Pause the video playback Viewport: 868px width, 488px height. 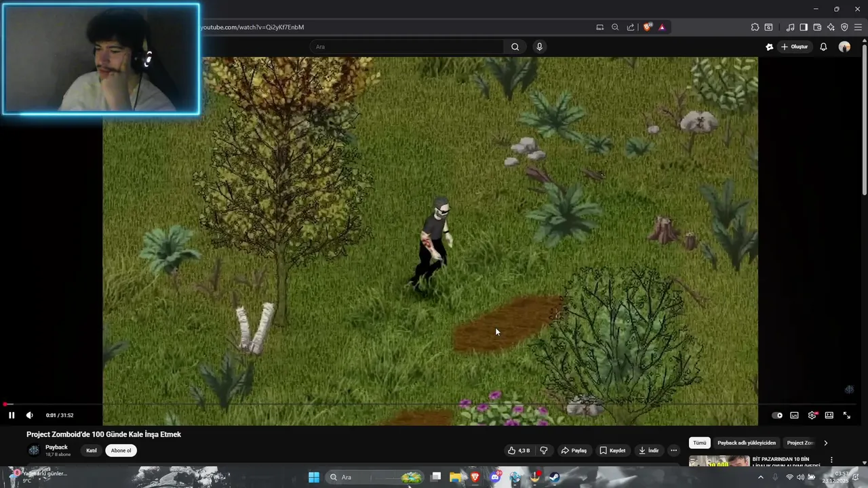(12, 415)
